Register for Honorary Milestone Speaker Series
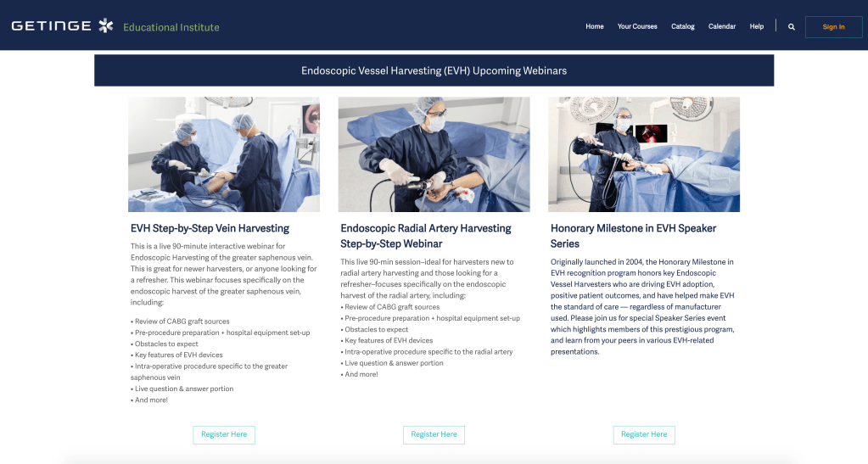This screenshot has width=868, height=464. pyautogui.click(x=644, y=434)
